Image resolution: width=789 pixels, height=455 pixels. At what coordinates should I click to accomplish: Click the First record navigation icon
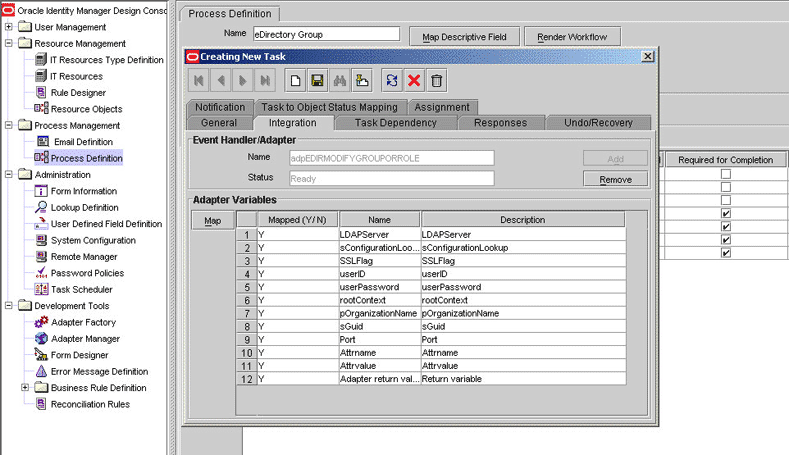199,81
